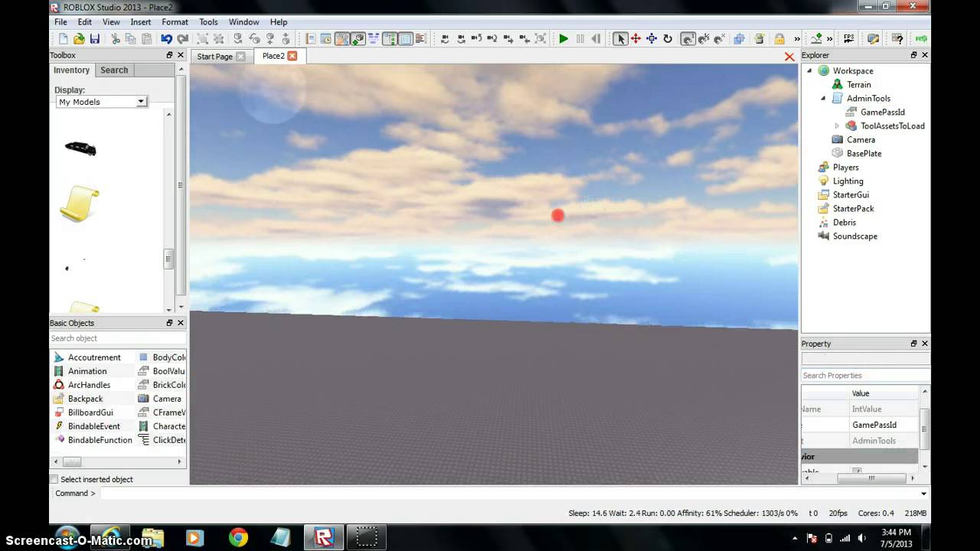
Task: Open the My Models display dropdown
Action: click(x=141, y=102)
